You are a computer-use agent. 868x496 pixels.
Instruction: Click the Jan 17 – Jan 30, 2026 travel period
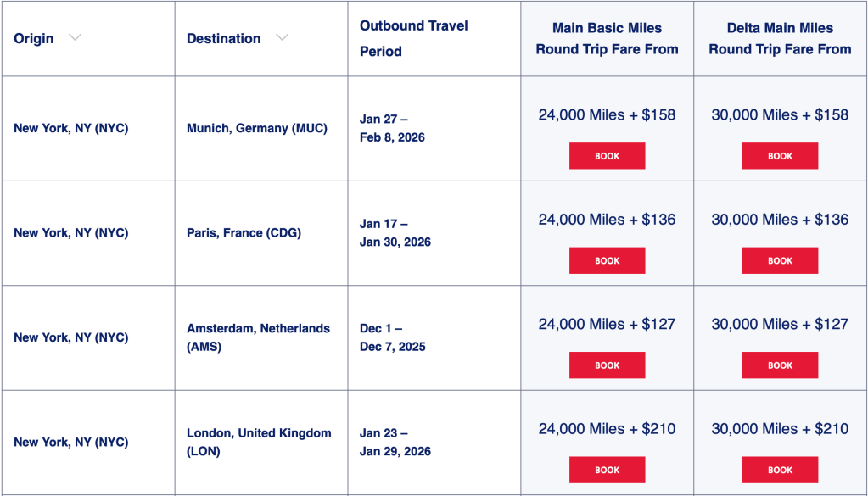point(395,233)
